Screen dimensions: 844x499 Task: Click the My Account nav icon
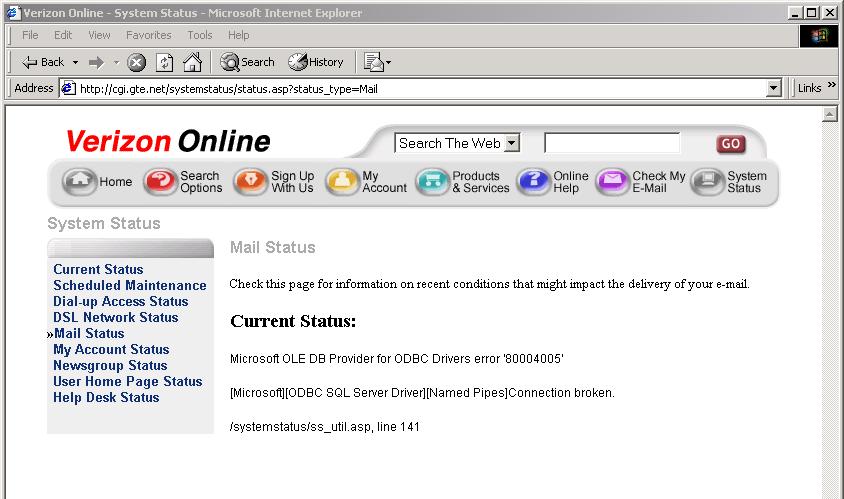pos(342,181)
